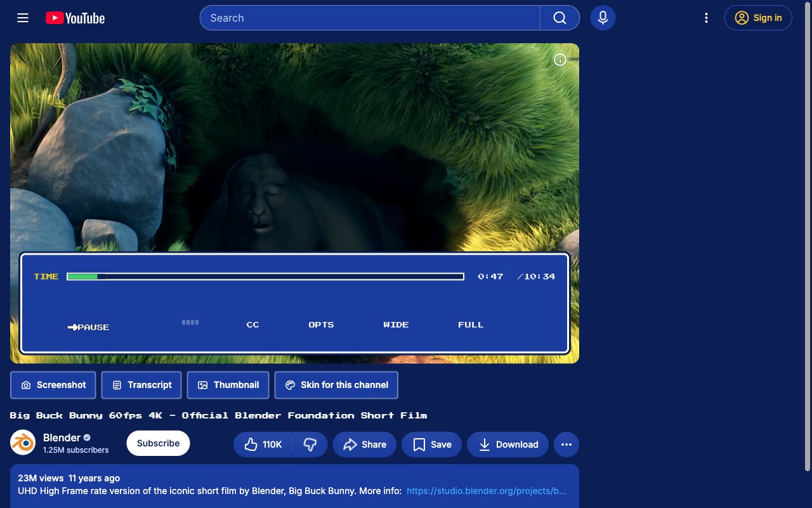Screen dimensions: 812x508
Task: Save the video to a playlist
Action: pos(432,444)
